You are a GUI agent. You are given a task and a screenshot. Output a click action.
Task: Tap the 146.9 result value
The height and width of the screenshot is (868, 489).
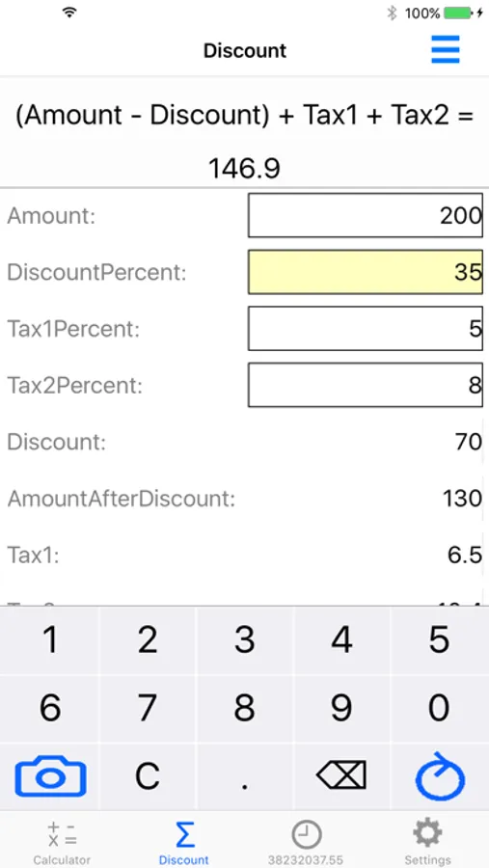[x=244, y=168]
